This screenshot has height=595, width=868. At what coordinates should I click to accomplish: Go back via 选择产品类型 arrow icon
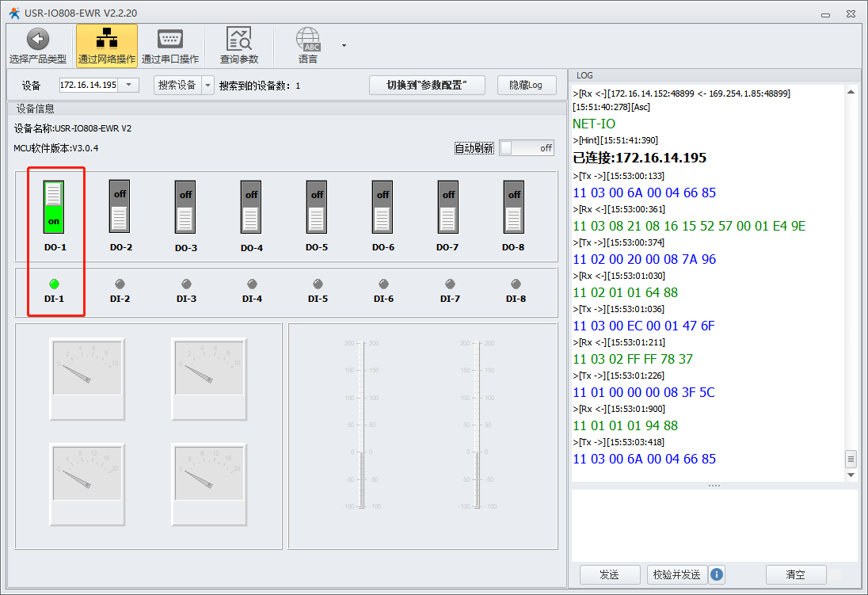click(x=38, y=40)
